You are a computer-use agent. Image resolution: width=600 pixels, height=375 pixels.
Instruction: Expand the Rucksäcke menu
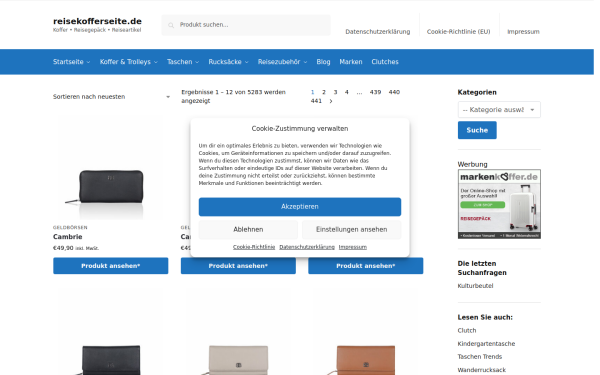coord(228,62)
